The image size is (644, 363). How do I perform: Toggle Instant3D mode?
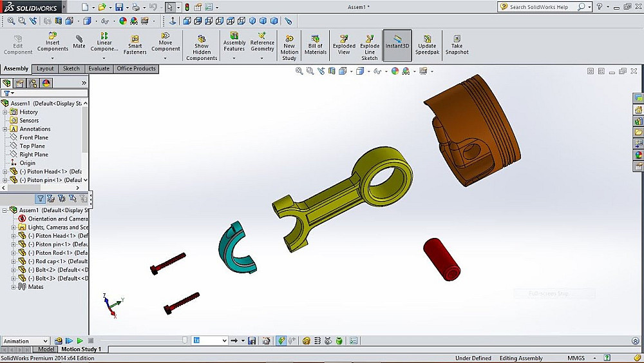(397, 44)
